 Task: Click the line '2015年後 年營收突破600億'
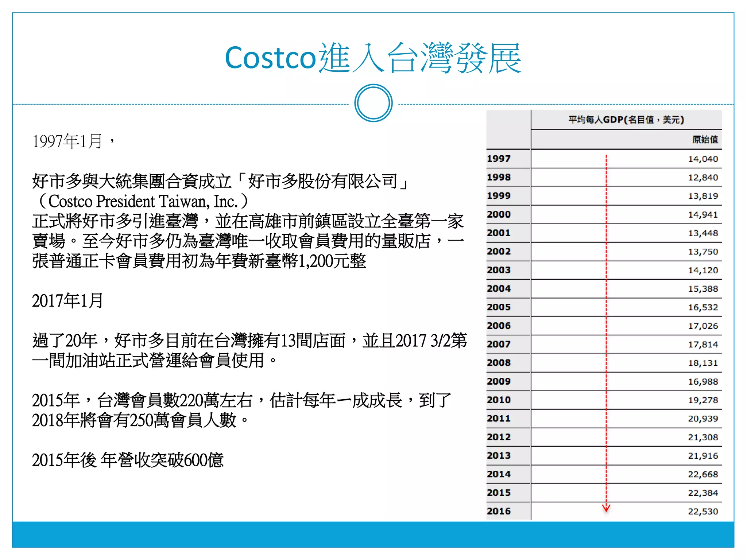point(128,460)
